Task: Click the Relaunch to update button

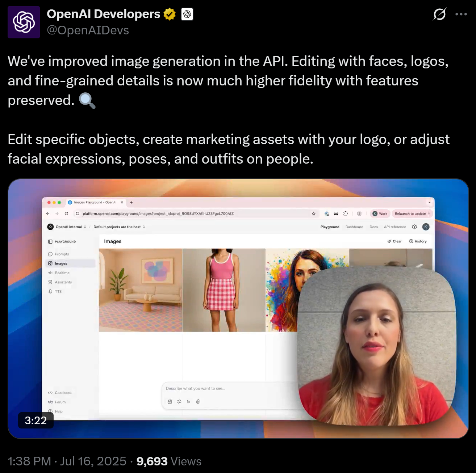Action: coord(412,214)
